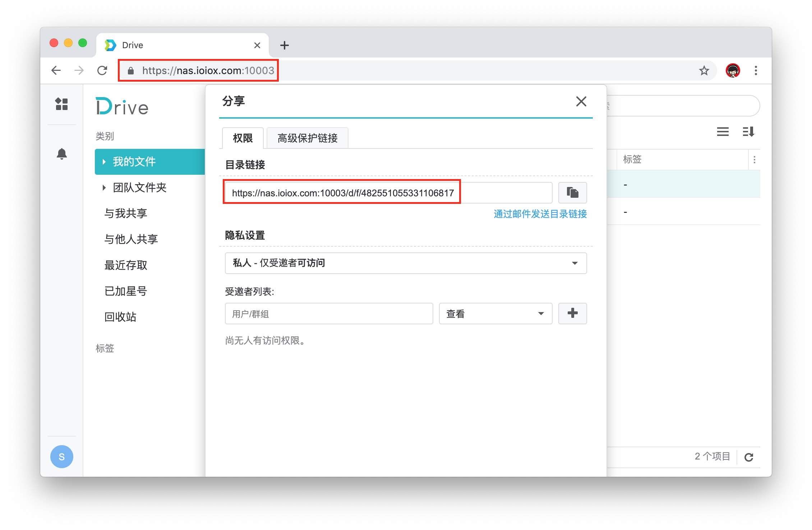Open notifications bell icon

tap(61, 154)
